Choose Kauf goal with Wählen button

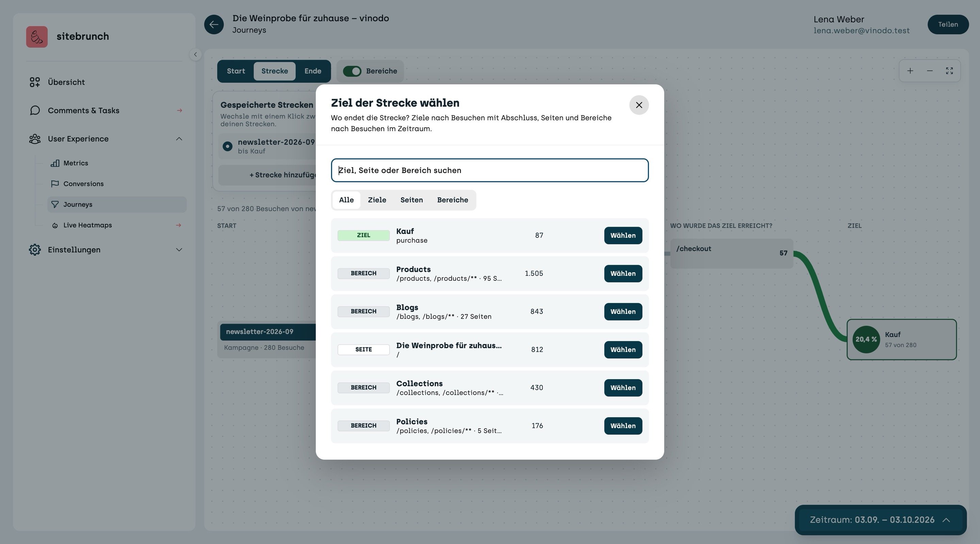click(x=623, y=235)
